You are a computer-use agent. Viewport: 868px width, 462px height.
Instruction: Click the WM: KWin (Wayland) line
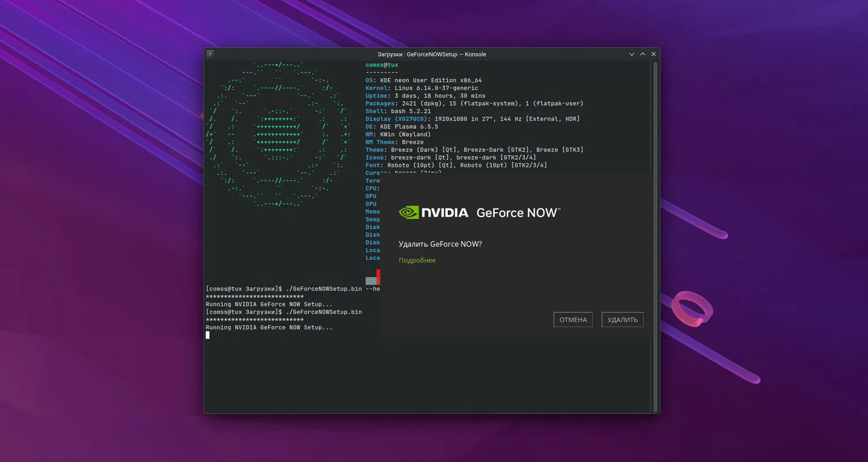[398, 134]
